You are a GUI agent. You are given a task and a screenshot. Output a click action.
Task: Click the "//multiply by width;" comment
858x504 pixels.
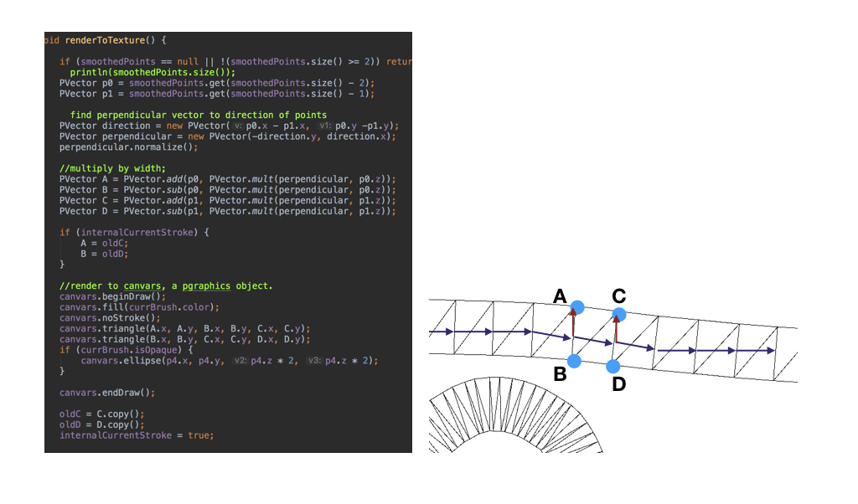(113, 168)
